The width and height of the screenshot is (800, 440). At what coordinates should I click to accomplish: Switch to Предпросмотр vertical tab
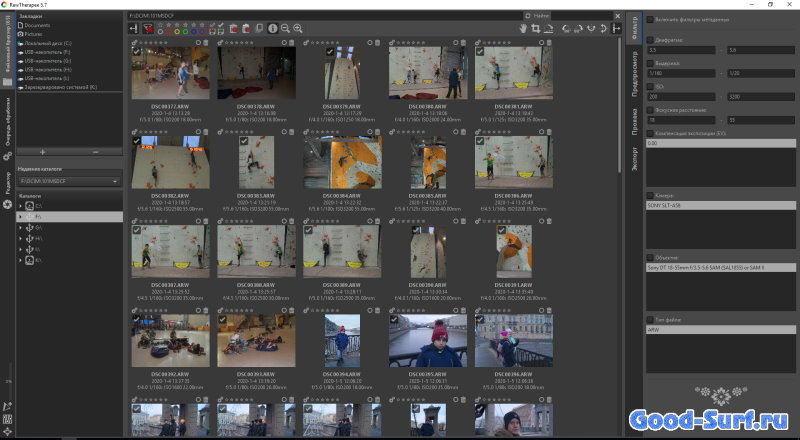click(634, 74)
